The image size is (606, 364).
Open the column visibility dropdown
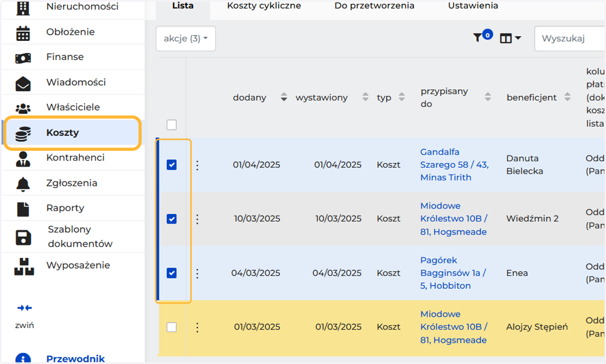point(510,38)
